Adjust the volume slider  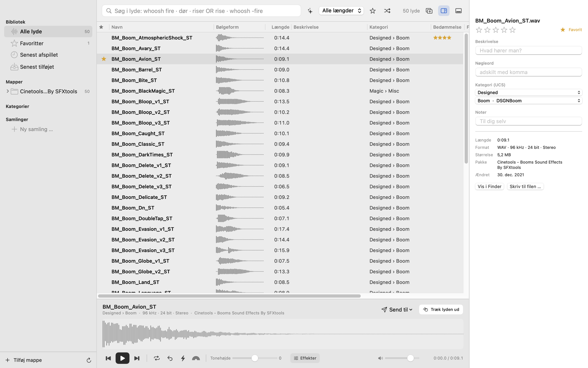click(402, 358)
